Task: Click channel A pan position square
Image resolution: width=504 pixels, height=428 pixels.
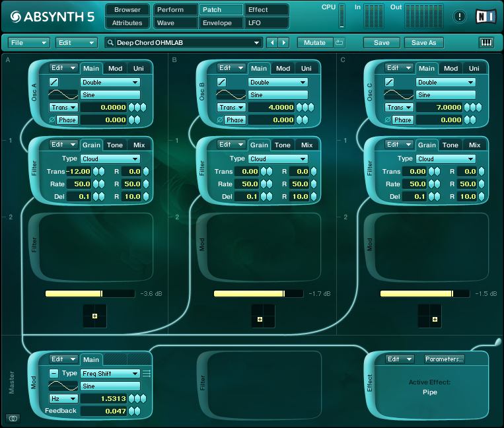Action: point(95,316)
